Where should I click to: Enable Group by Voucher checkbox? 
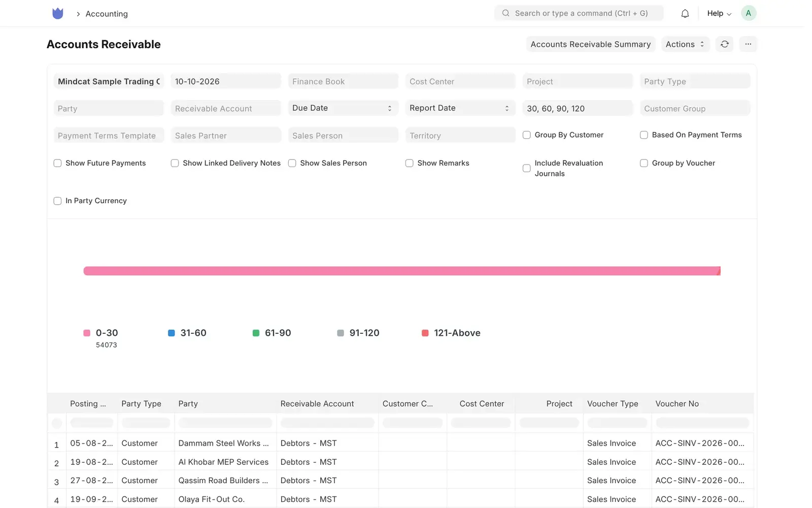point(644,163)
